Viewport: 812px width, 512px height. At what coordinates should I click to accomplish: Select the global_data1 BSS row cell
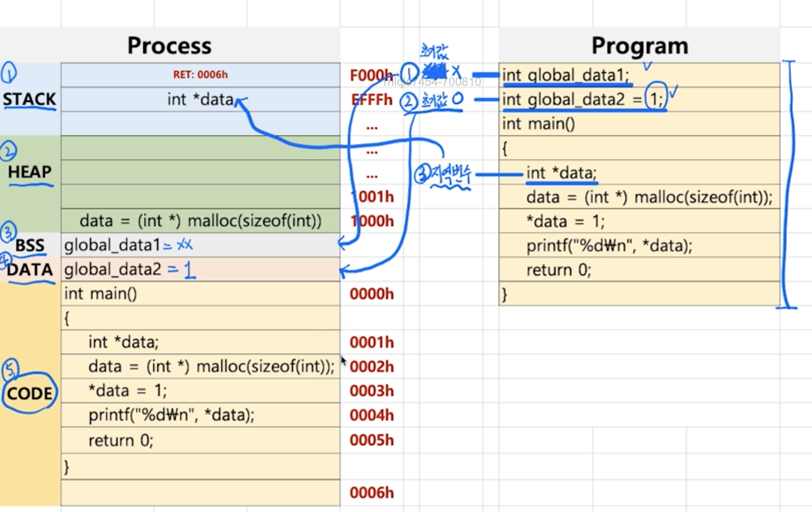click(200, 245)
